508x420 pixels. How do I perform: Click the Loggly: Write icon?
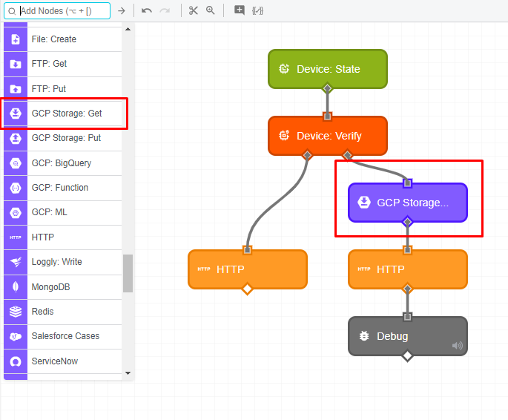click(x=16, y=262)
